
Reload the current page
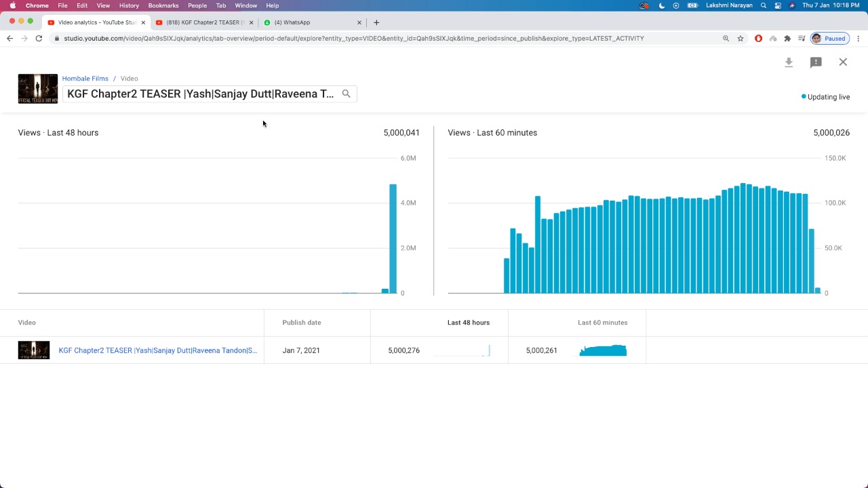click(39, 39)
